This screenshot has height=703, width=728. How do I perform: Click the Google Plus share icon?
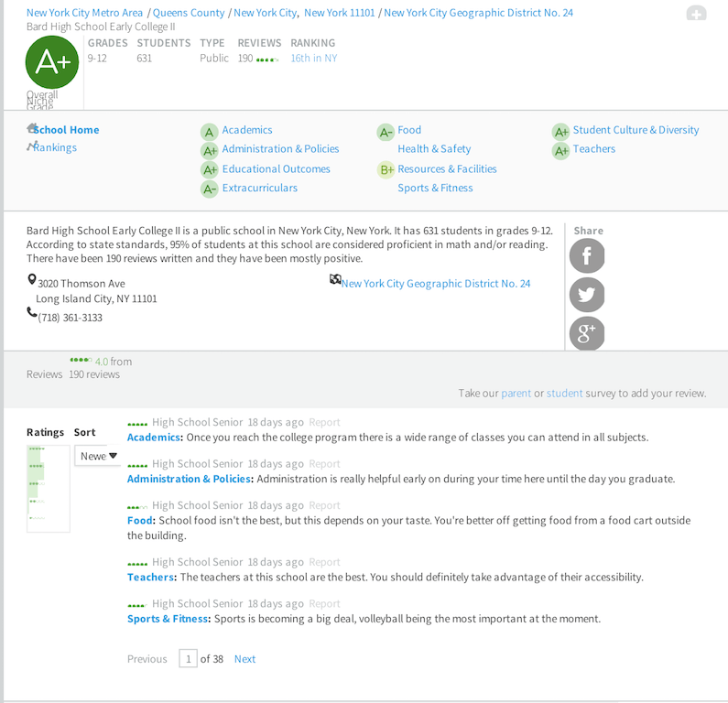pos(587,333)
